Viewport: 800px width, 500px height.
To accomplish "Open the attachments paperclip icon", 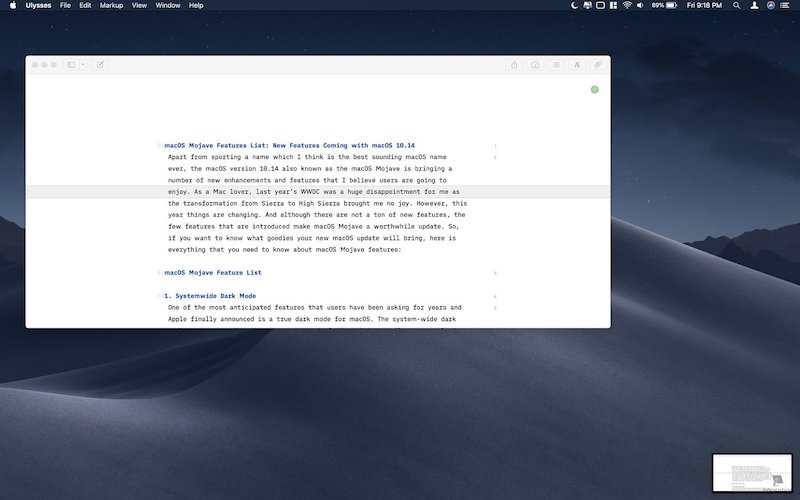I will (597, 65).
